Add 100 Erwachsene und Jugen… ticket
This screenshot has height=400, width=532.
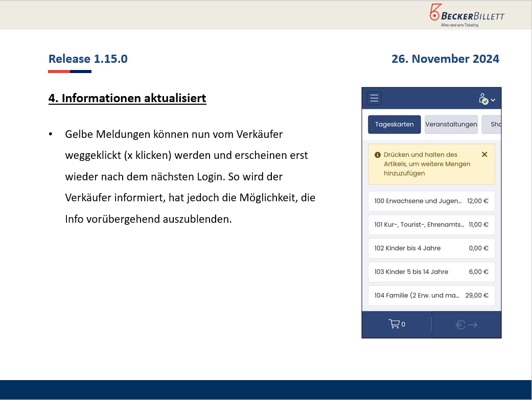431,201
